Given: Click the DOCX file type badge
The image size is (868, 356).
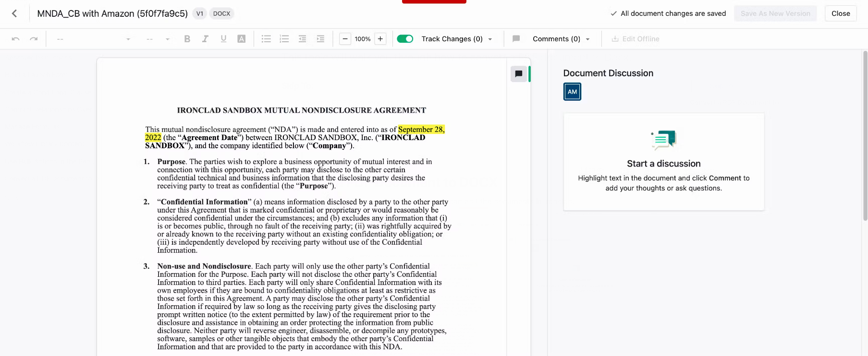Looking at the screenshot, I should tap(222, 13).
